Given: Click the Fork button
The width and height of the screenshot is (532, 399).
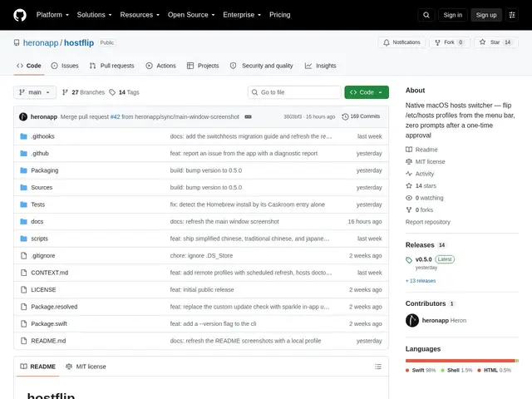Looking at the screenshot, I should click(x=450, y=42).
